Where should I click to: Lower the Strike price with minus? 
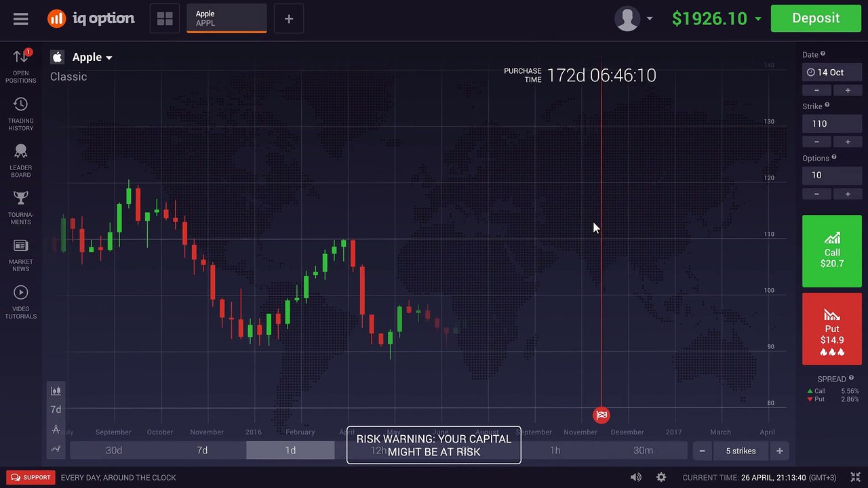(x=816, y=142)
